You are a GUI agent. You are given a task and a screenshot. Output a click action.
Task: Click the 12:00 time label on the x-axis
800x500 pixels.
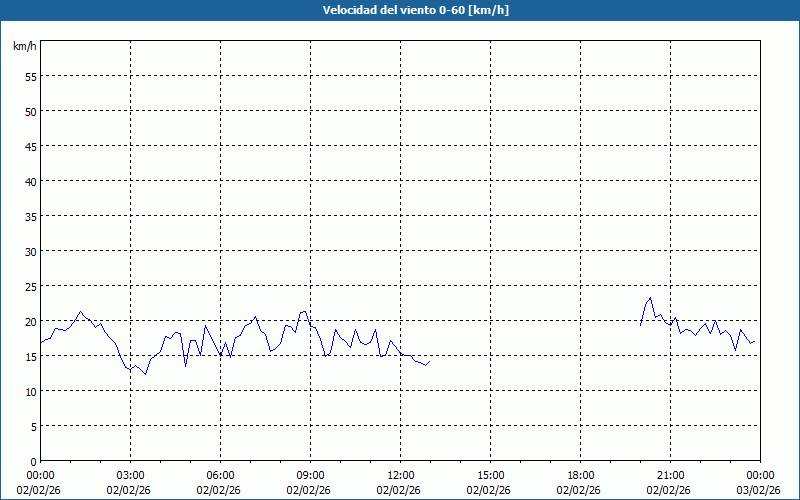click(400, 475)
